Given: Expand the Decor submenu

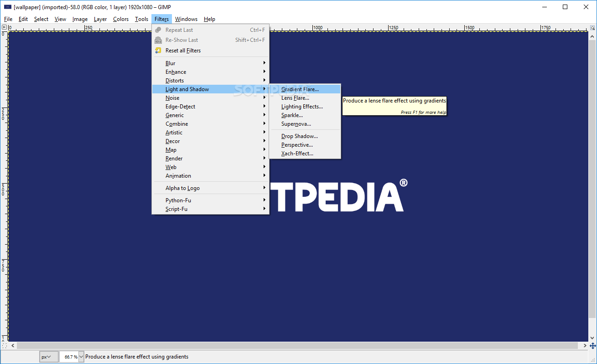Looking at the screenshot, I should 210,141.
